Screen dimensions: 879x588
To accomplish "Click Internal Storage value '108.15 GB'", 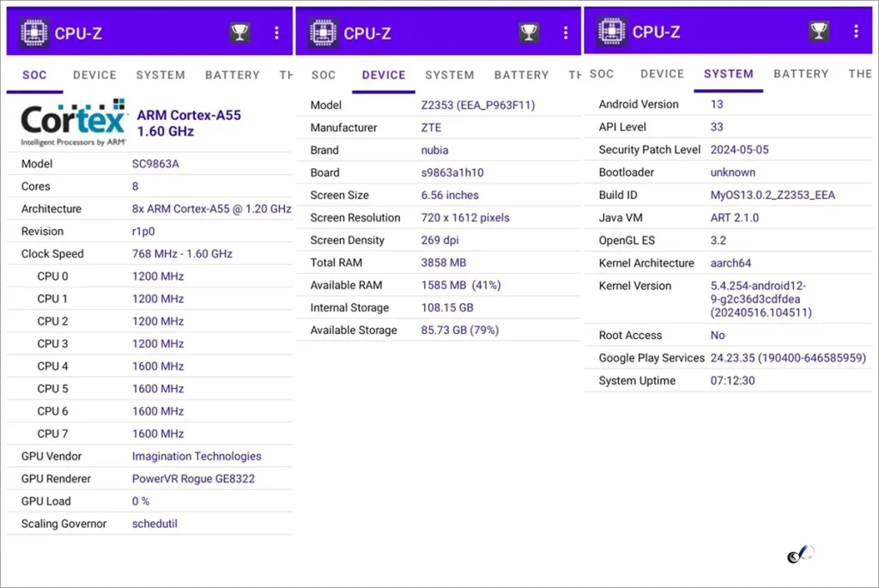I will pos(446,307).
